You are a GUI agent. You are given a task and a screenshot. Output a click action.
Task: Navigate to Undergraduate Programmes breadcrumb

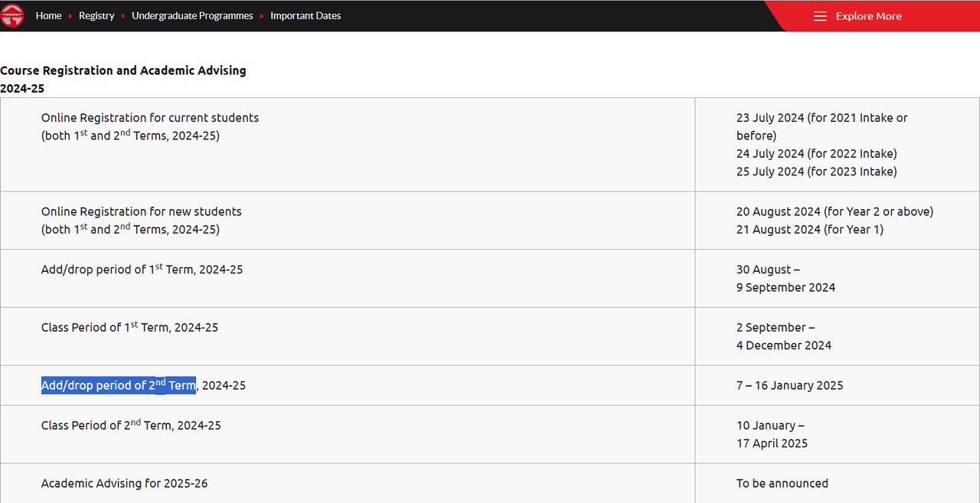(192, 16)
